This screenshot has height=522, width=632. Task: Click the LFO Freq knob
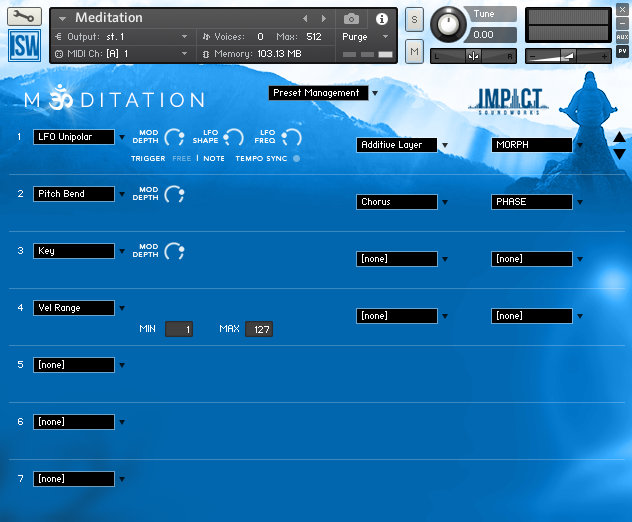291,137
